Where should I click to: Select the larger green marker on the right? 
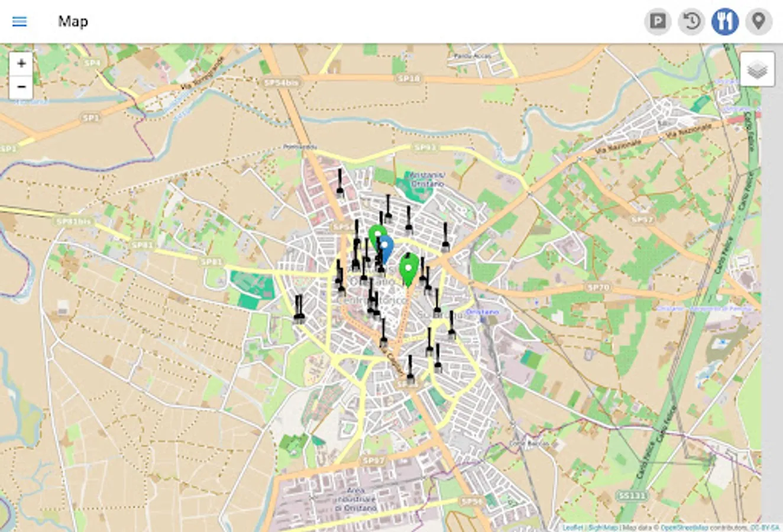[409, 270]
